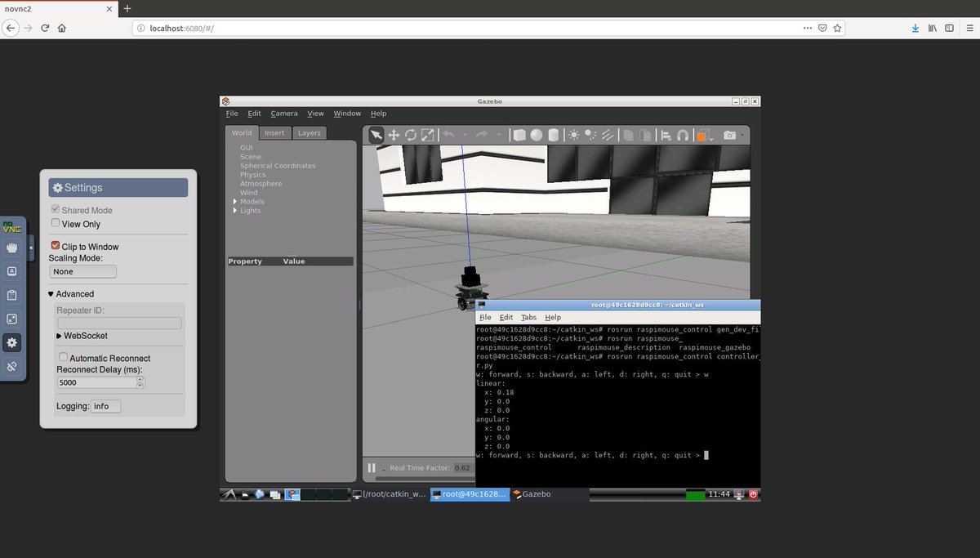Viewport: 980px width, 558px height.
Task: Expand the WebSocket section
Action: click(82, 336)
